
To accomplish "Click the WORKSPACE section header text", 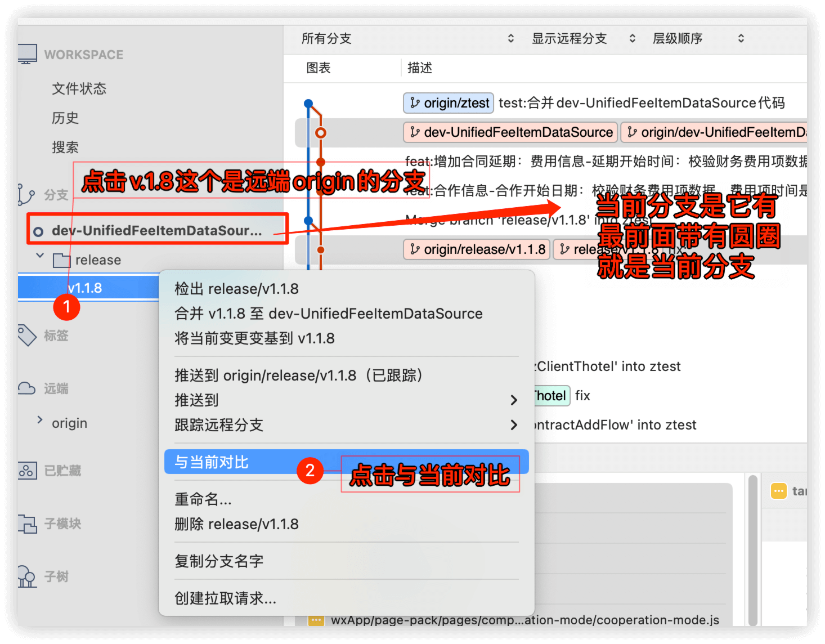I will [x=84, y=55].
